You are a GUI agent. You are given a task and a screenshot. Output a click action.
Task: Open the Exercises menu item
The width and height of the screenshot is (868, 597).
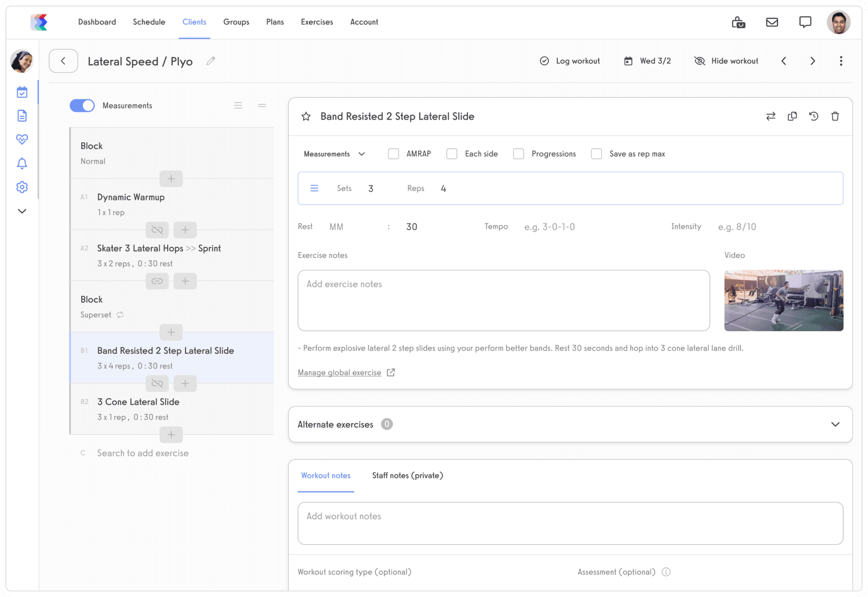pyautogui.click(x=317, y=22)
